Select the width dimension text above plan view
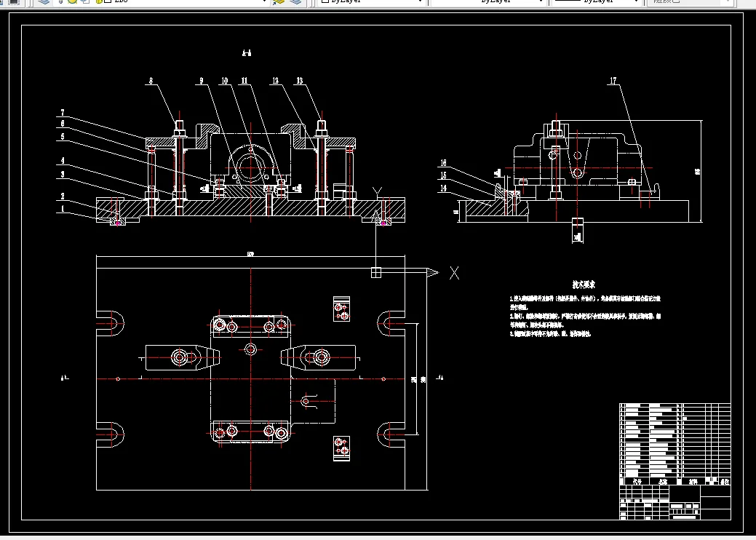The width and height of the screenshot is (756, 540). [250, 254]
